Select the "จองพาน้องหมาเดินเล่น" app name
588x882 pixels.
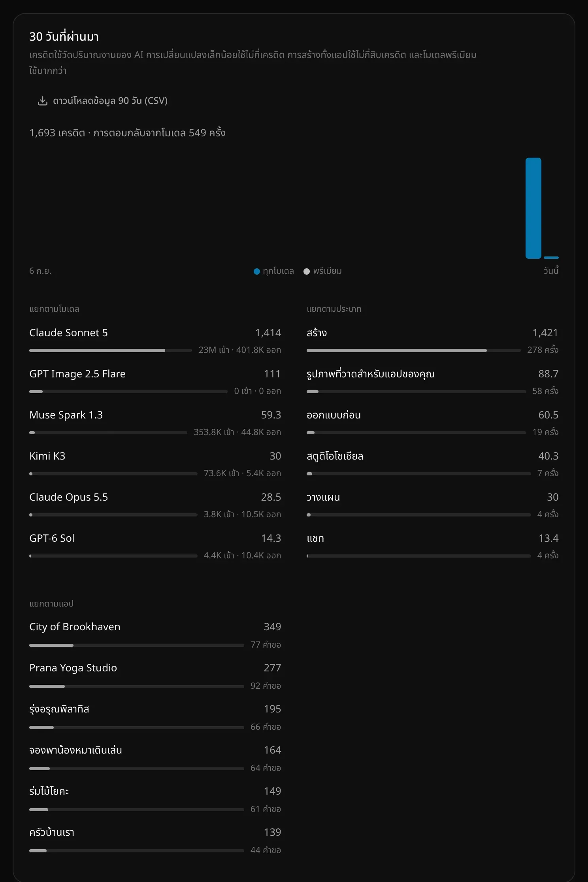coord(75,750)
